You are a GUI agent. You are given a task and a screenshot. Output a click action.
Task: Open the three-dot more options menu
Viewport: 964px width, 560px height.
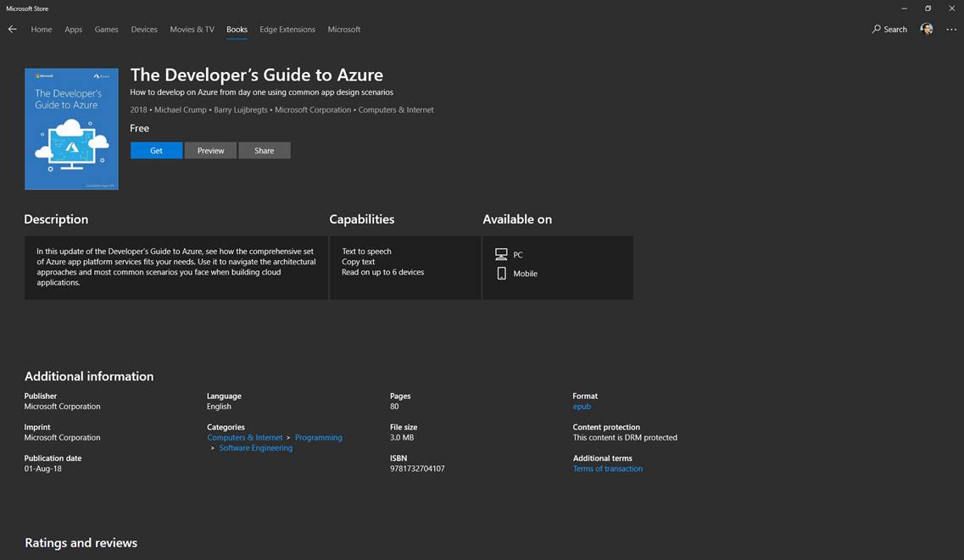pyautogui.click(x=950, y=29)
